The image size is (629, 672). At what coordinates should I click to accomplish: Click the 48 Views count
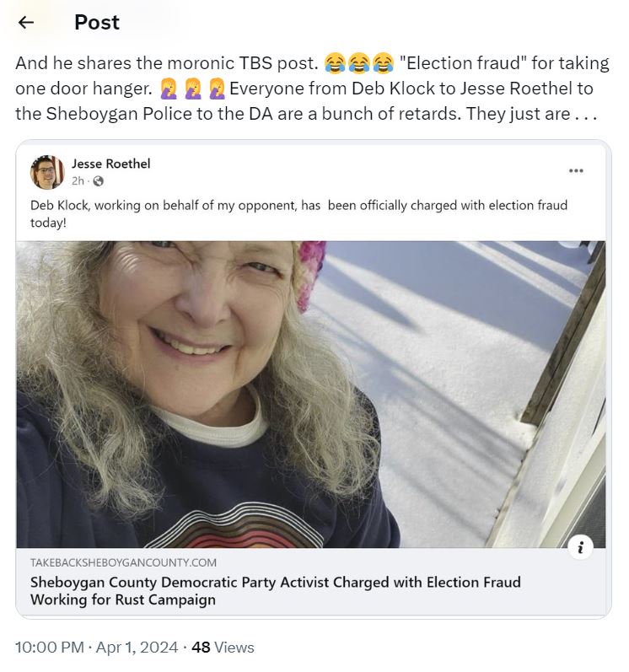point(223,648)
